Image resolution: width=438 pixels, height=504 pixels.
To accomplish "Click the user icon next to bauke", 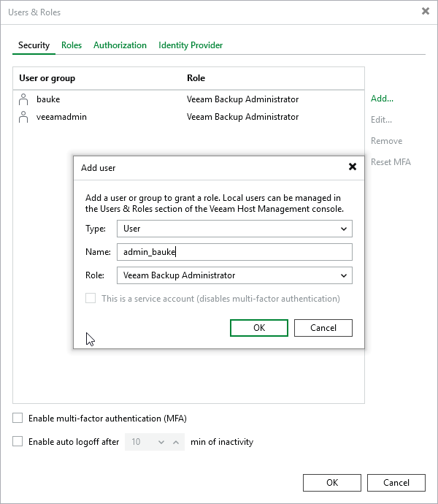I will (x=23, y=99).
